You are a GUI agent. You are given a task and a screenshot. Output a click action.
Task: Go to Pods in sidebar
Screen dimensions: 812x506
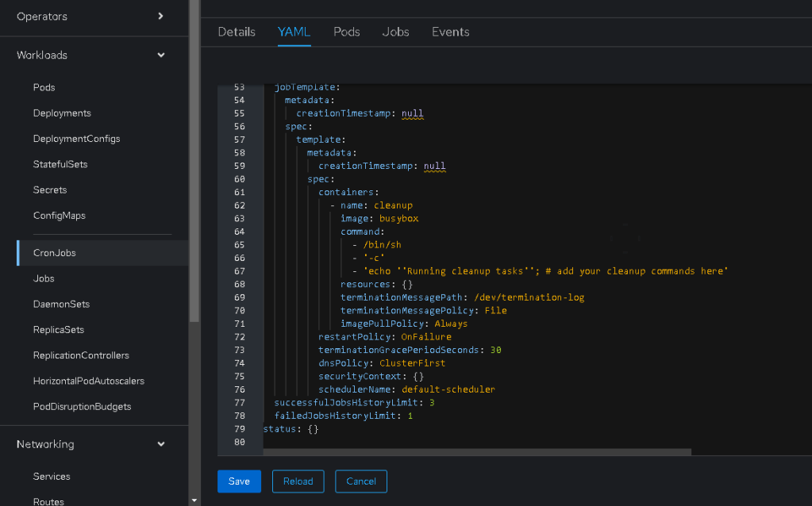click(x=44, y=87)
